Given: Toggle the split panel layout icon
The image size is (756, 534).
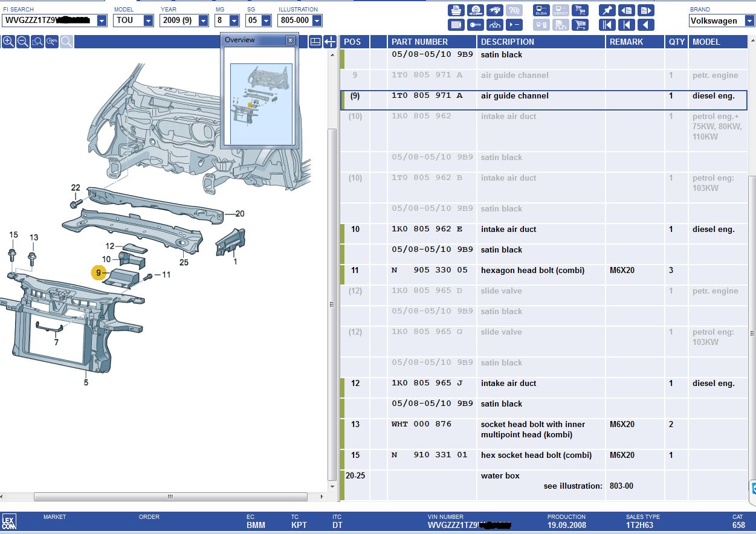Looking at the screenshot, I should 315,42.
